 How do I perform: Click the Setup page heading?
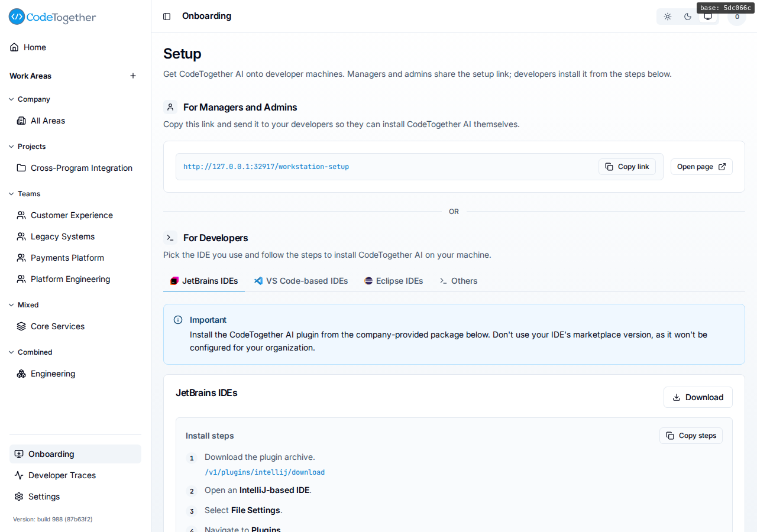tap(182, 54)
